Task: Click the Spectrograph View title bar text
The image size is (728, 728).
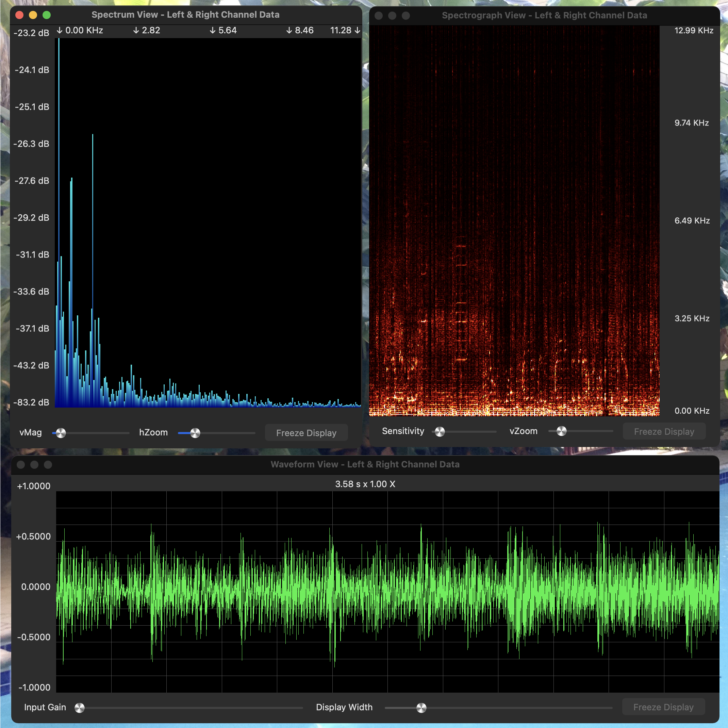Action: coord(545,15)
